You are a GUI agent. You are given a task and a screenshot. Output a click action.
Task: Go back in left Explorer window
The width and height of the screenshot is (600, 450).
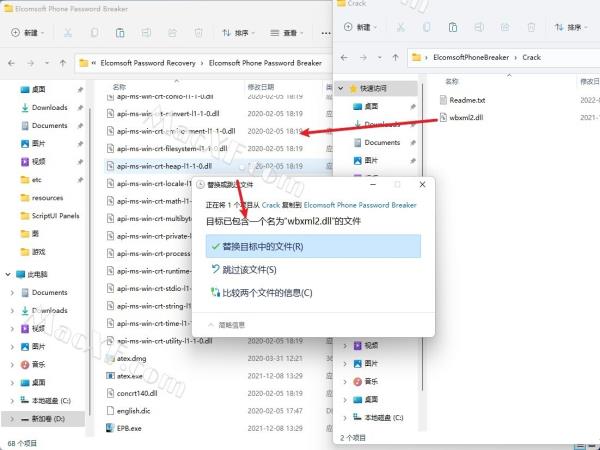coord(11,63)
